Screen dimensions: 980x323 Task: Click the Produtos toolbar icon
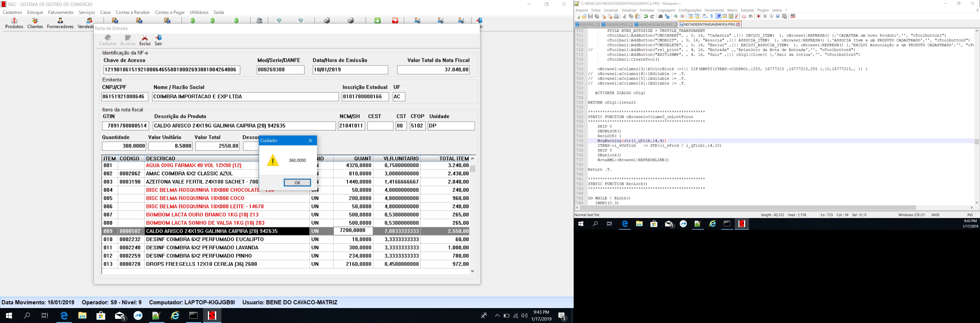(14, 21)
